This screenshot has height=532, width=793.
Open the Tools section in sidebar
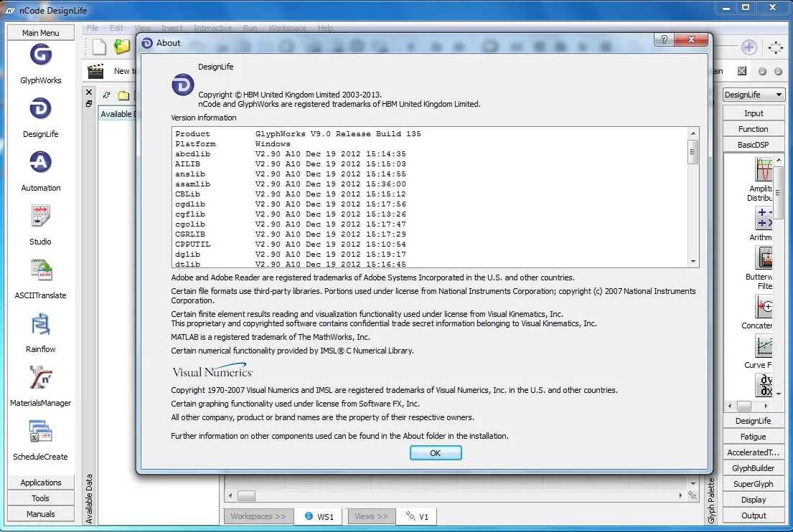pyautogui.click(x=40, y=498)
